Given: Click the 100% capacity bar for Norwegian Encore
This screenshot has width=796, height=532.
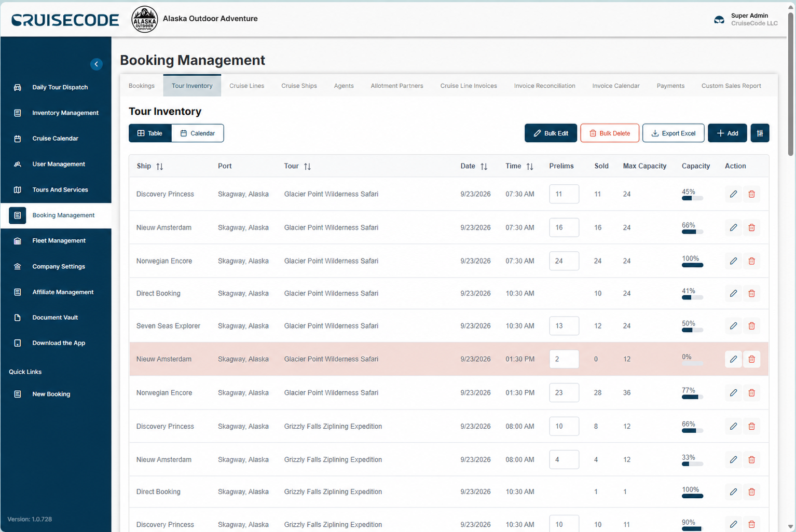Looking at the screenshot, I should (x=692, y=265).
